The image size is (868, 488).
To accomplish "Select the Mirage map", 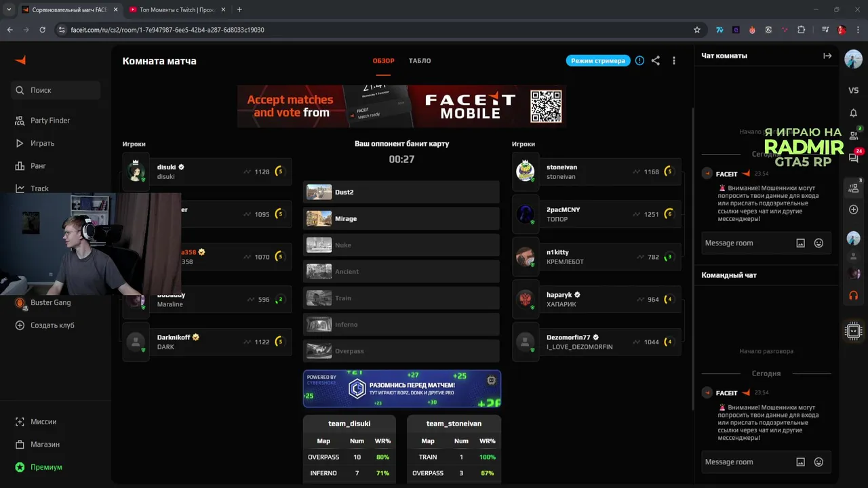I will pyautogui.click(x=401, y=219).
